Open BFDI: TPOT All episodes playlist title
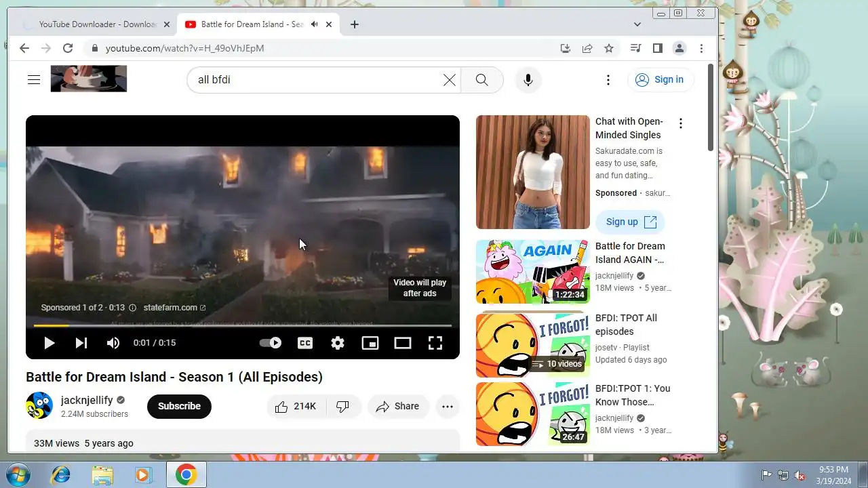The width and height of the screenshot is (868, 488). 626,325
